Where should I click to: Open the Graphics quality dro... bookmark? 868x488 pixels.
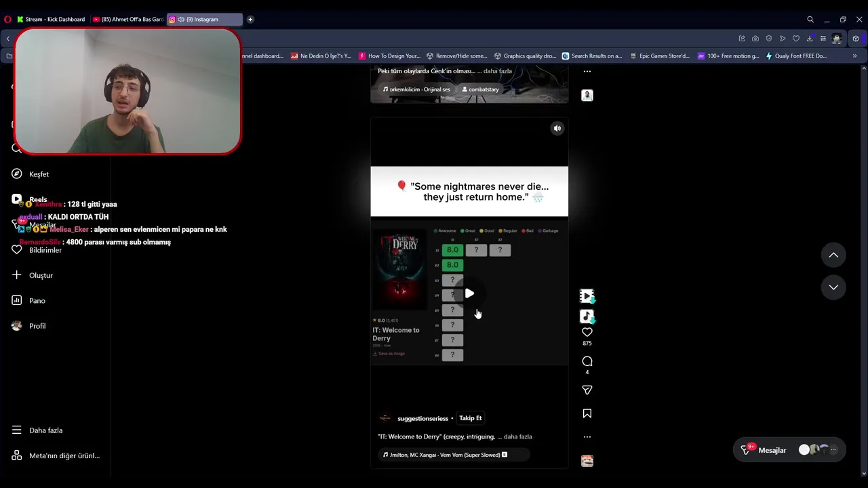(x=526, y=56)
